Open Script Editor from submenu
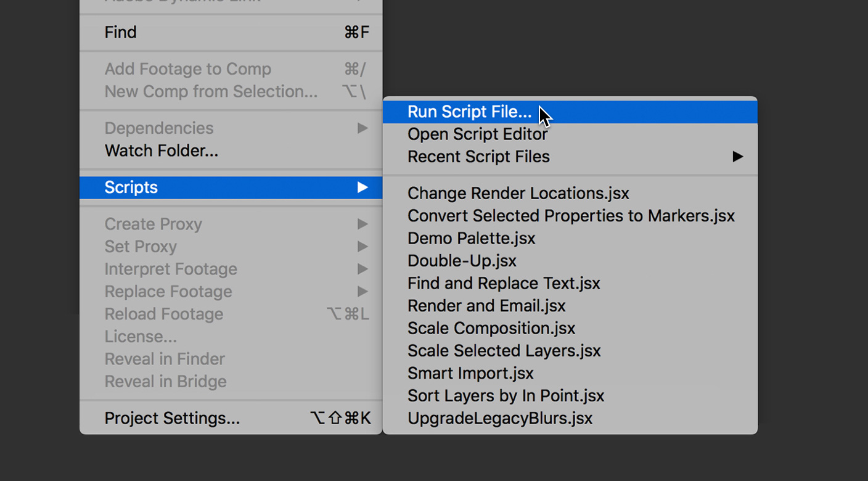Screen dimensions: 868x481 (477, 134)
